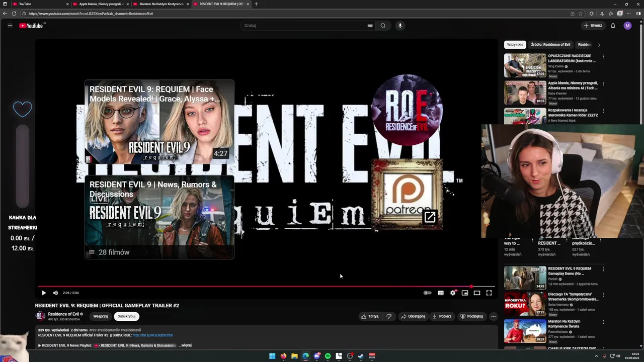Image resolution: width=644 pixels, height=362 pixels.
Task: Add page to favorites star
Action: click(581, 14)
